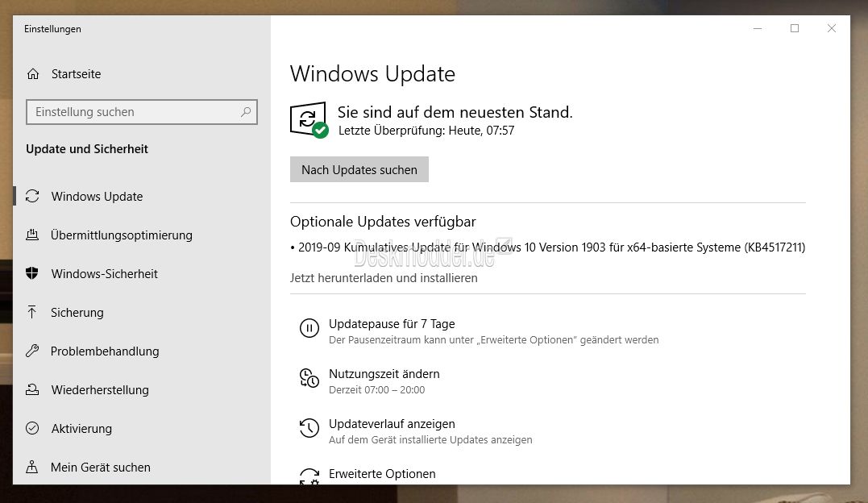The image size is (868, 503).
Task: Click the Wiederherstellung recovery icon
Action: pyautogui.click(x=32, y=389)
